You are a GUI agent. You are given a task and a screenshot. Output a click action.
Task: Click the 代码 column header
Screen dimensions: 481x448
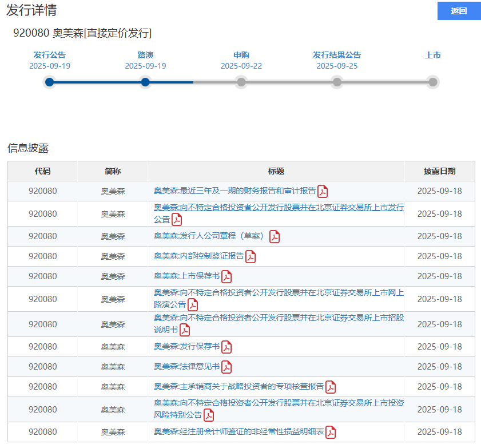coord(43,171)
